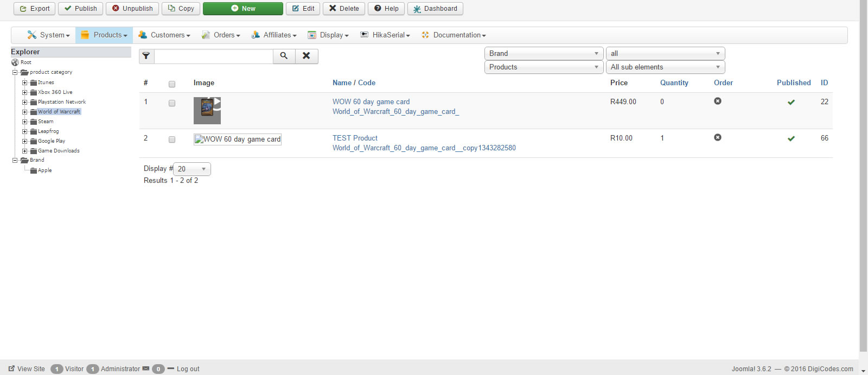Expand the Leapfrog category node
The image size is (868, 375).
point(24,131)
